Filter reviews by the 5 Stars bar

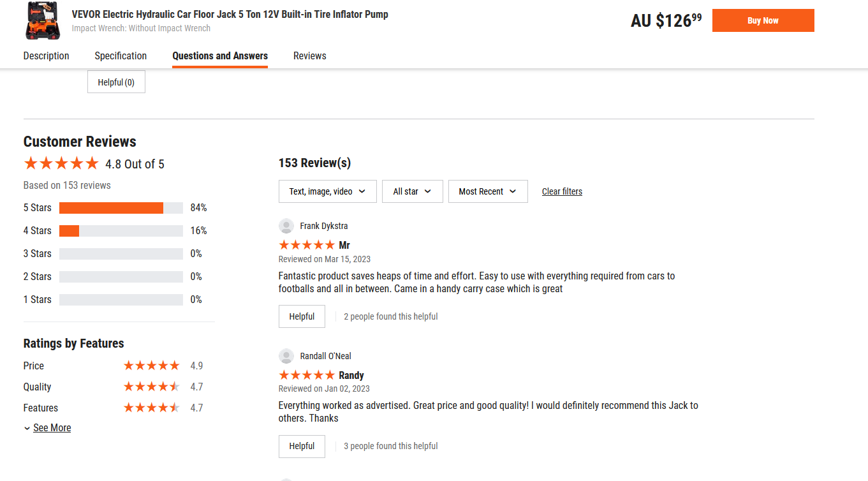click(x=121, y=208)
